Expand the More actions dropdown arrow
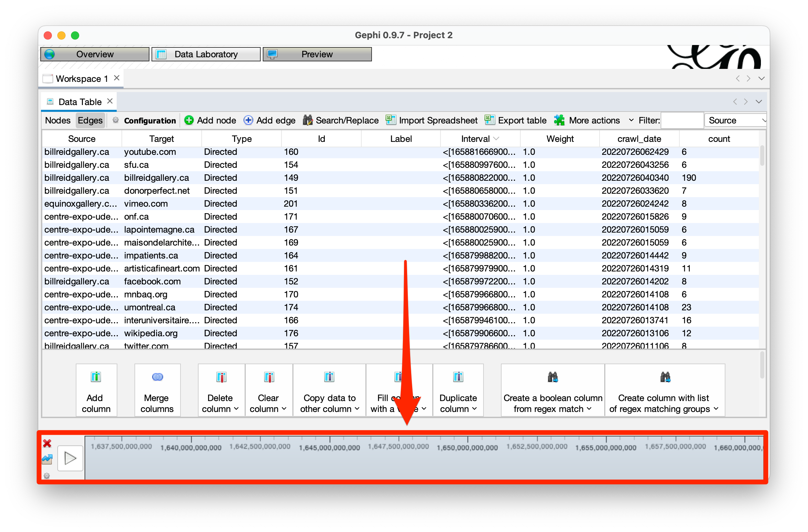Screen dimensions: 808x532 [x=631, y=120]
